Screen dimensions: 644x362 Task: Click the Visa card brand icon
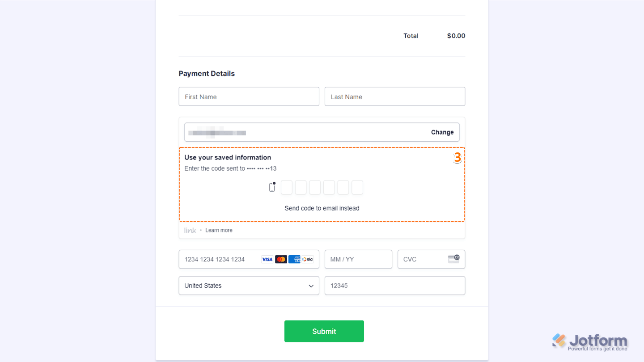tap(267, 259)
